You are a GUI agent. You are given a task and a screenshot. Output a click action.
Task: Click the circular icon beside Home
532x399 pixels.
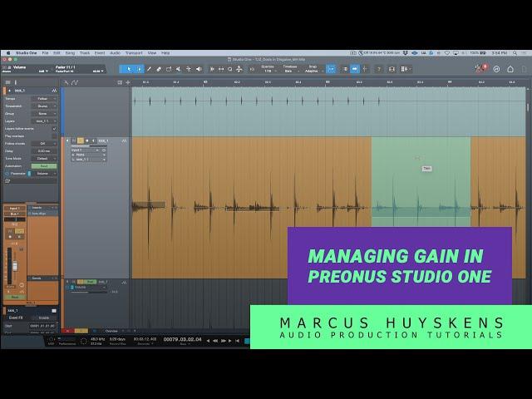pos(497,69)
